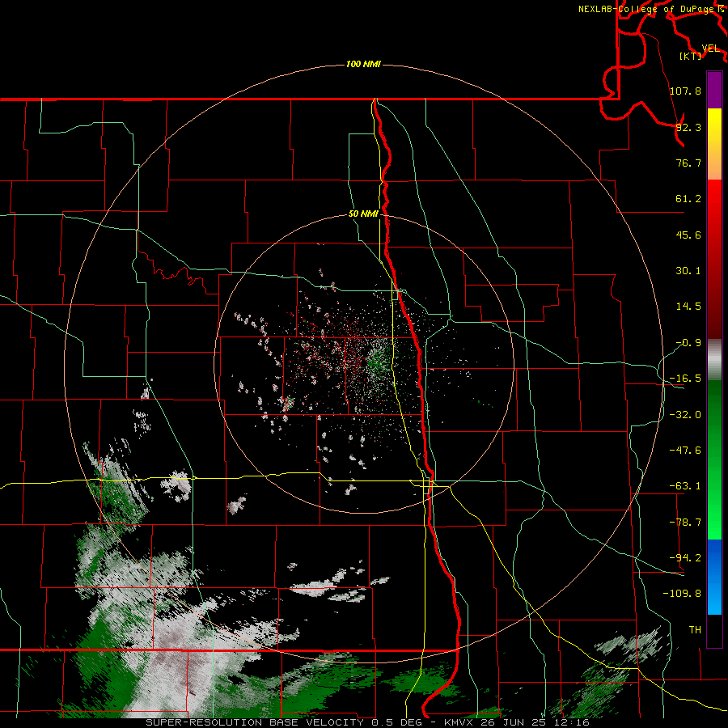Click the 61.2 velocity scale value
The height and width of the screenshot is (728, 728).
click(x=688, y=199)
